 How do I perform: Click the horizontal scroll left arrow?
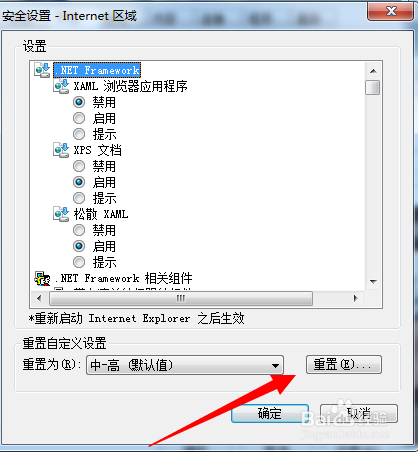coord(39,298)
